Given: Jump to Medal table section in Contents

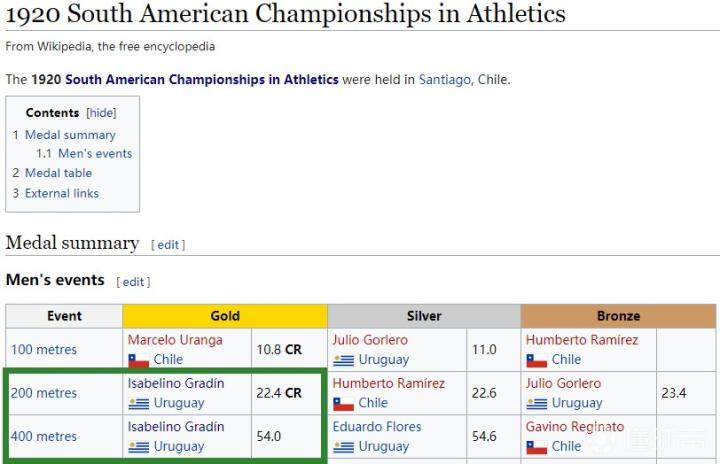Looking at the screenshot, I should [x=65, y=173].
